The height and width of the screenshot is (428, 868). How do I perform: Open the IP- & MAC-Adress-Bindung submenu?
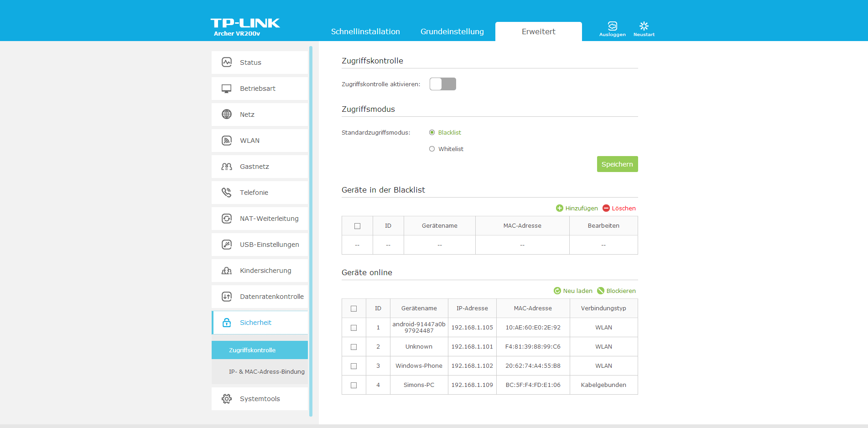[266, 372]
